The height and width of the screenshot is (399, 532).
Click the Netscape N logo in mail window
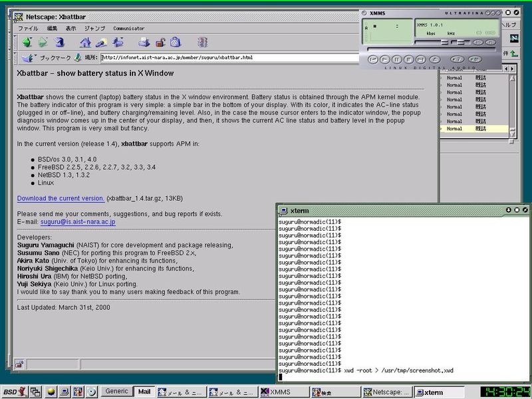click(x=514, y=39)
